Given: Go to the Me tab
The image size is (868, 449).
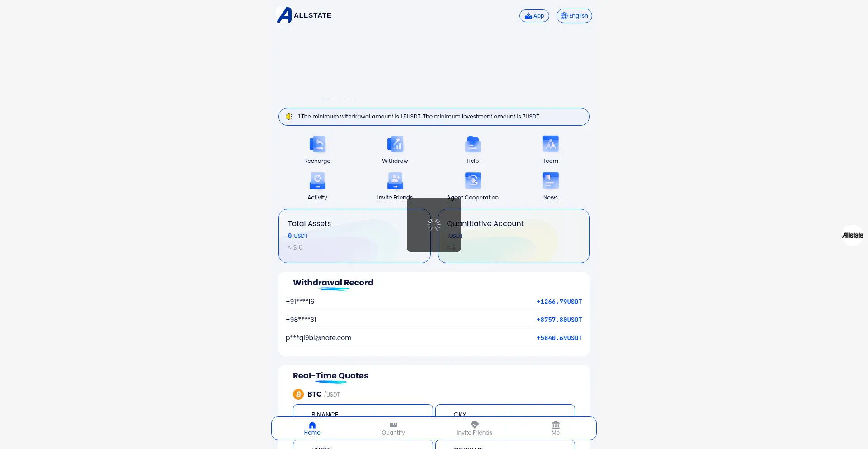Looking at the screenshot, I should (x=556, y=428).
